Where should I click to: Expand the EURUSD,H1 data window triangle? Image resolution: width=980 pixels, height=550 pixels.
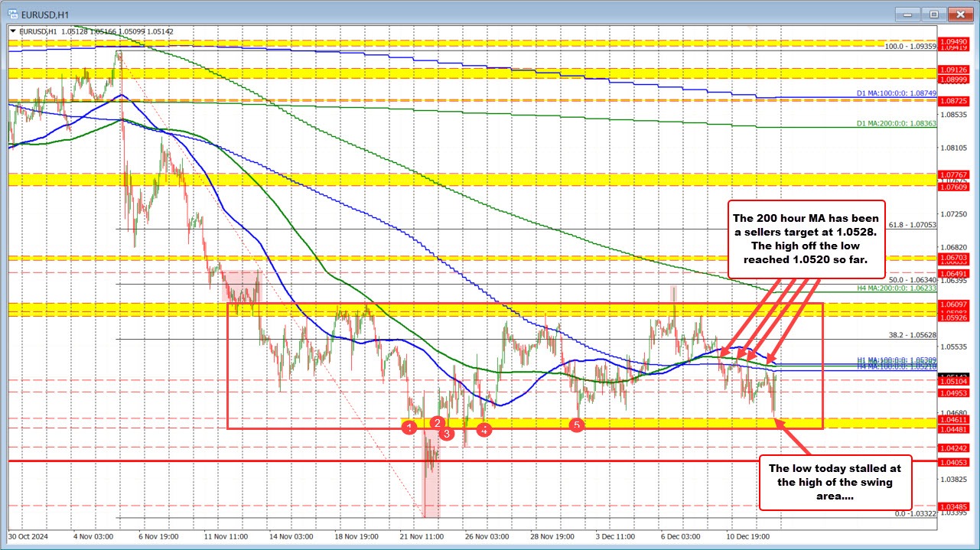[13, 31]
